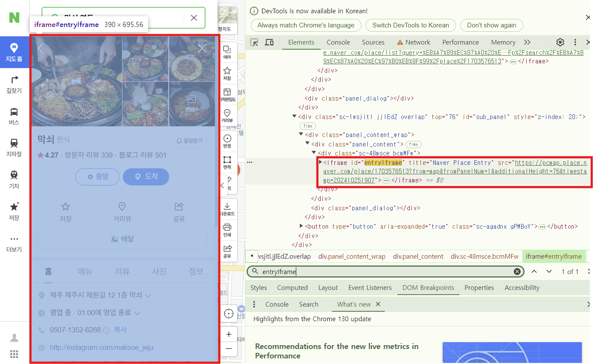Viewport: 593px width, 364px height.
Task: Open the Console tab in DevTools
Action: pos(338,42)
